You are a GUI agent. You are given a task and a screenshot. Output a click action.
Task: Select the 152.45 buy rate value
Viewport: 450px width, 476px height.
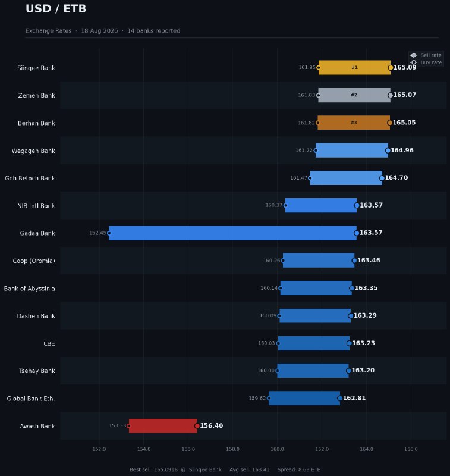97,233
